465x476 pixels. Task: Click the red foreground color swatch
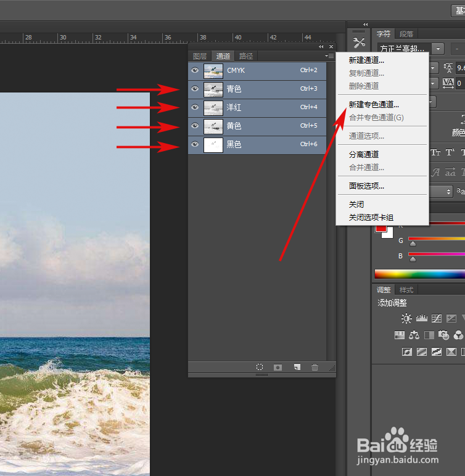click(381, 228)
